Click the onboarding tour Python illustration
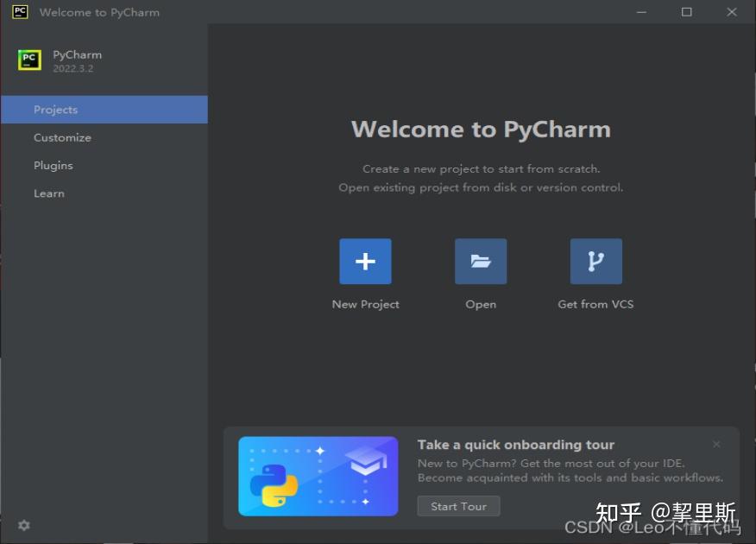The image size is (756, 544). click(318, 476)
